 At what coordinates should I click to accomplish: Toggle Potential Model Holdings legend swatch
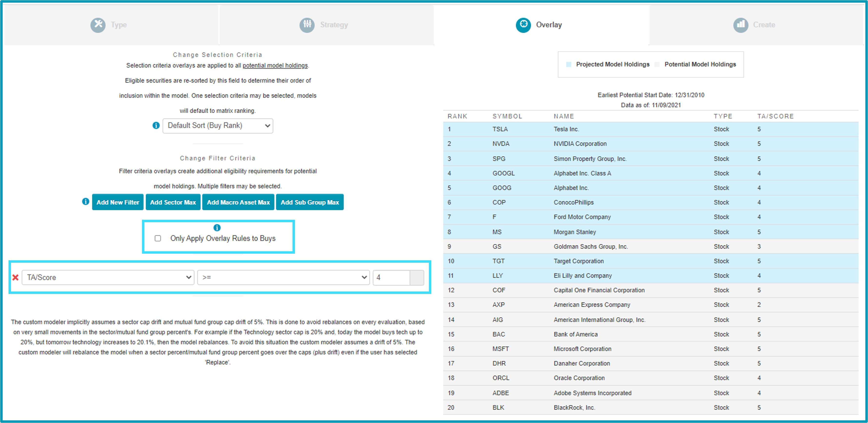(657, 64)
